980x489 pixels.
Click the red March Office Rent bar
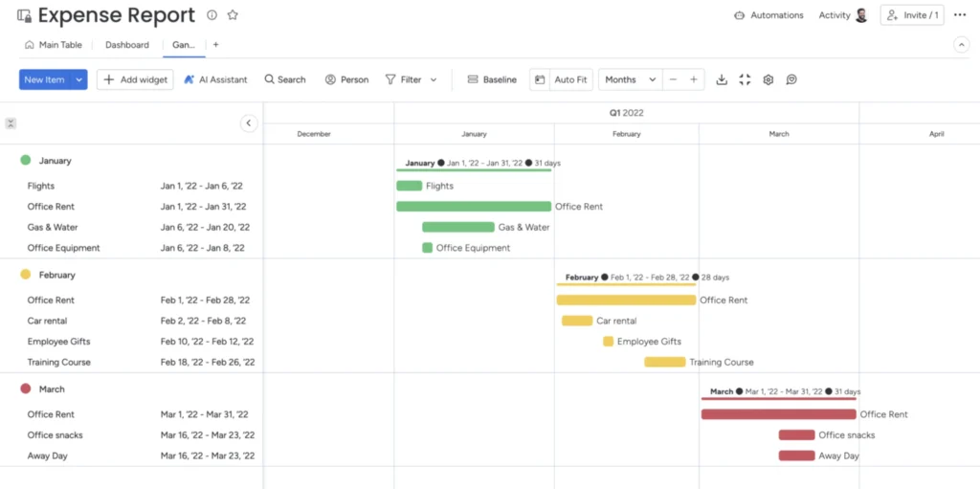click(x=778, y=414)
